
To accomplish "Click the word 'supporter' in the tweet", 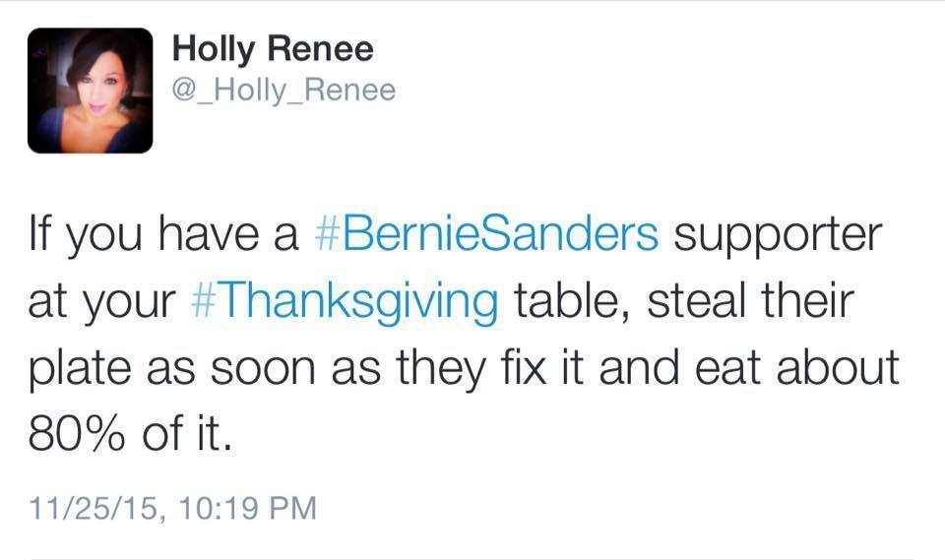I will point(778,237).
